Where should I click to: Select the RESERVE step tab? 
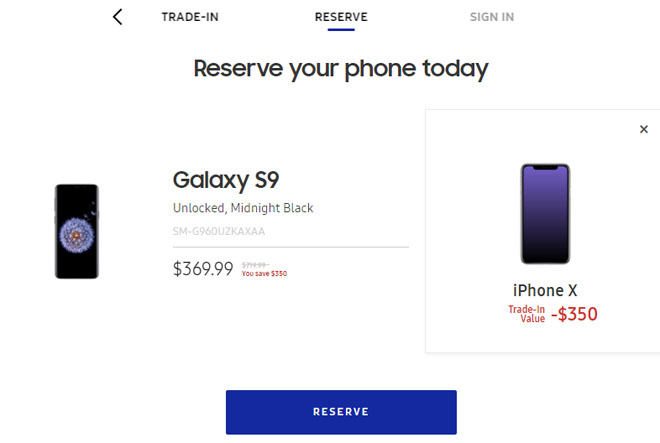[x=341, y=17]
